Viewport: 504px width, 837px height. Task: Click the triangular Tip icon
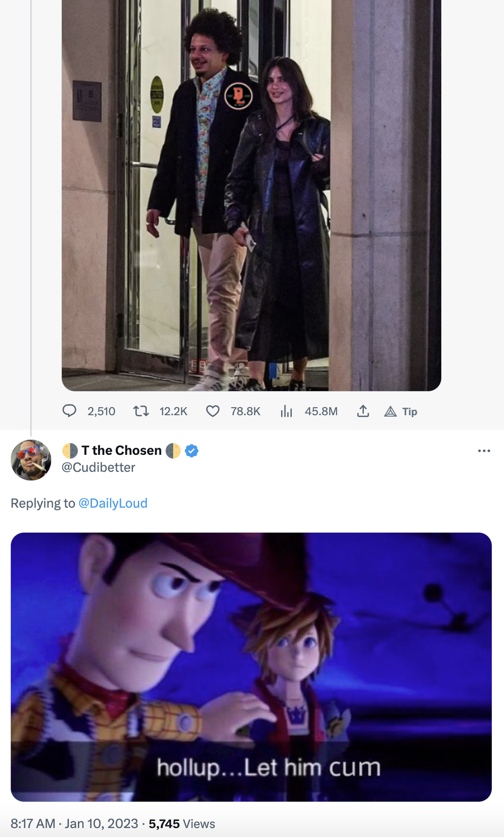(390, 411)
